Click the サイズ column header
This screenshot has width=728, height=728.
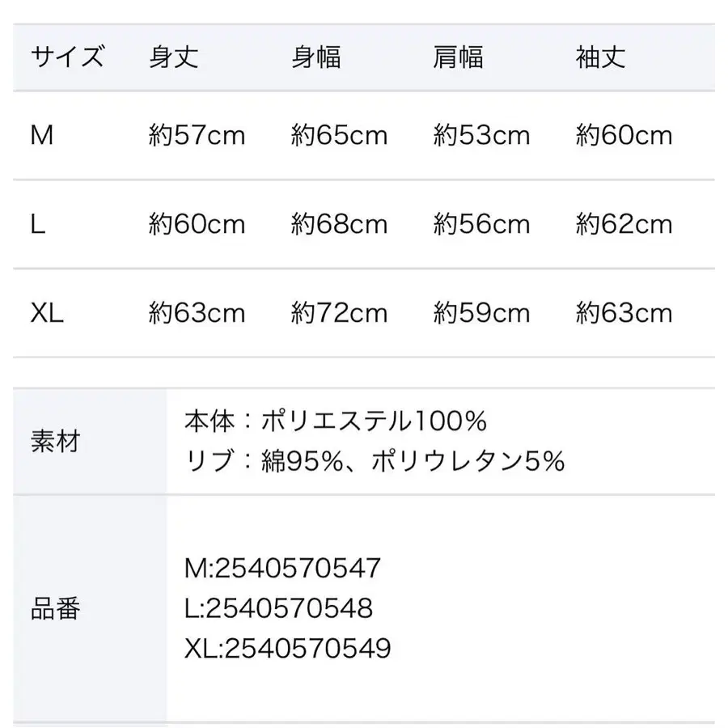[67, 57]
